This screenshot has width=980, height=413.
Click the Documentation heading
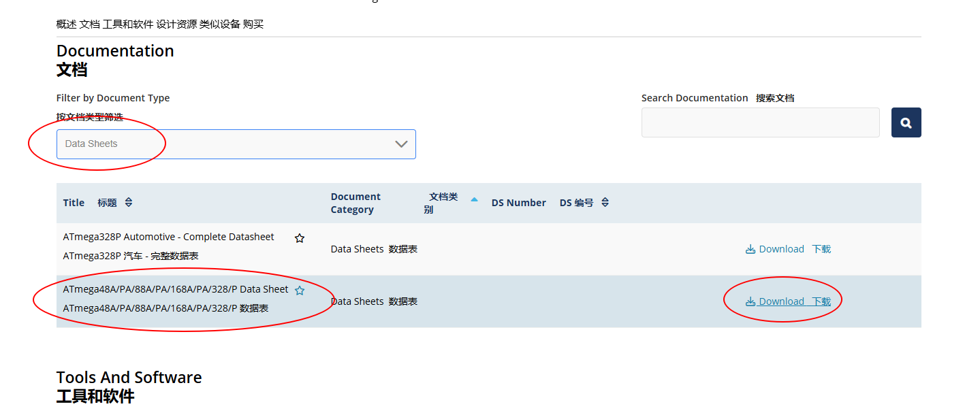(x=115, y=51)
